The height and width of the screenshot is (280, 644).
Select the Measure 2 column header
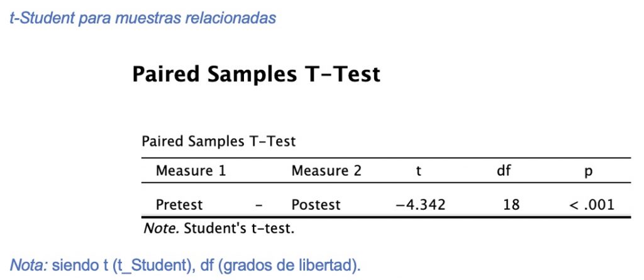click(326, 170)
